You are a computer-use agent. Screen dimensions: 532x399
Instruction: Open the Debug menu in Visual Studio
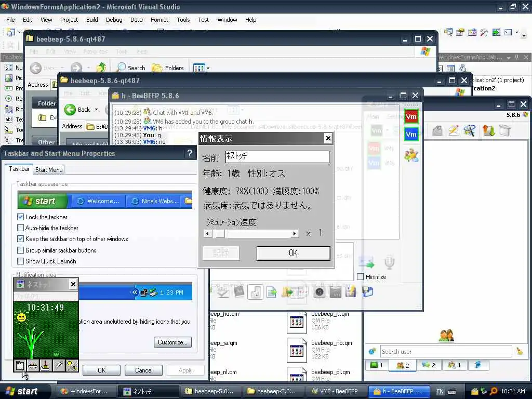tap(114, 20)
